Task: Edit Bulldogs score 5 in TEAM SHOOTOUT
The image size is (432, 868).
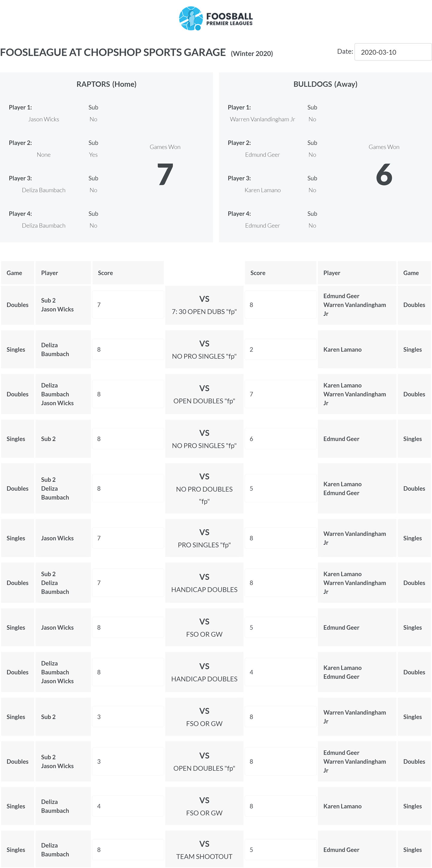Action: point(280,849)
